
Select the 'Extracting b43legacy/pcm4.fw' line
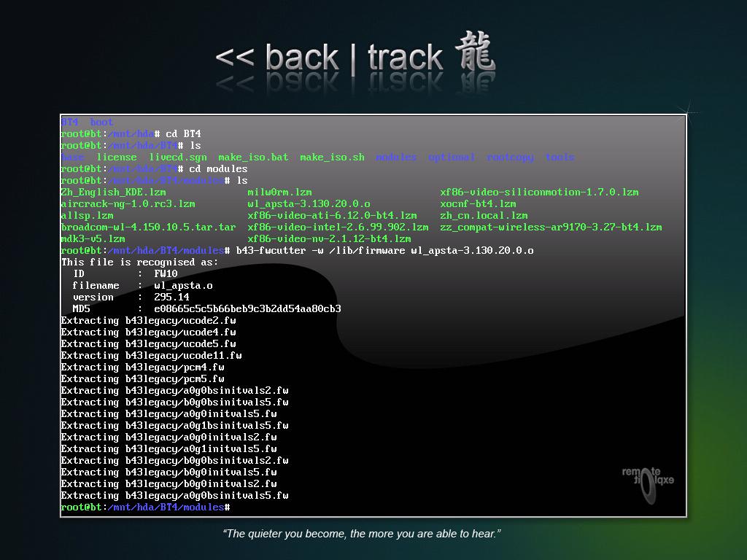(x=142, y=367)
